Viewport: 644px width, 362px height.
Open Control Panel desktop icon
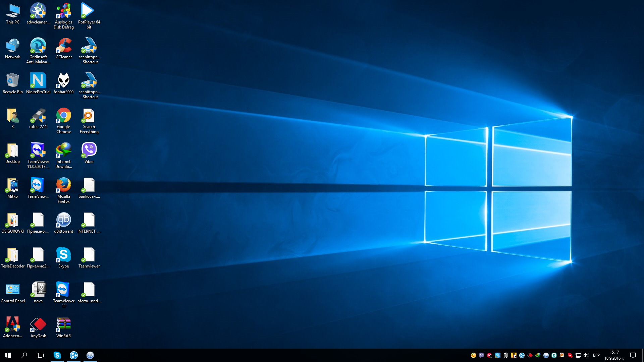point(13,293)
